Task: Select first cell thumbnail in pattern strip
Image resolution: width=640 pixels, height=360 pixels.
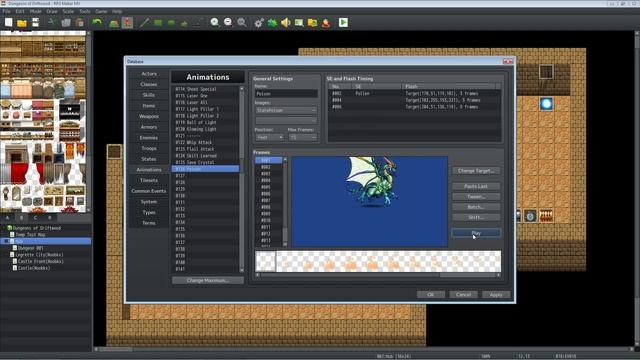Action: pos(265,262)
